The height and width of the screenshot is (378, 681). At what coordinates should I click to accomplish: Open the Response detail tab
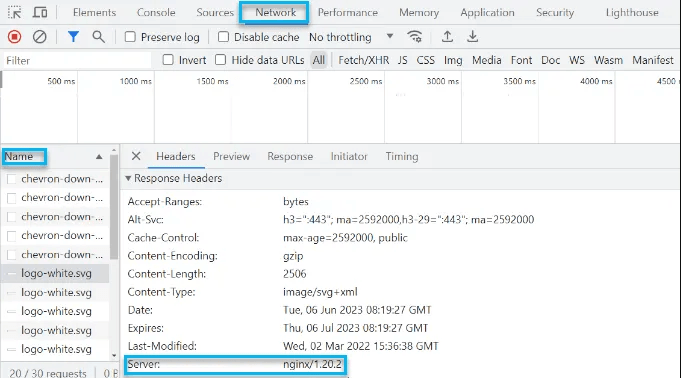coord(290,156)
